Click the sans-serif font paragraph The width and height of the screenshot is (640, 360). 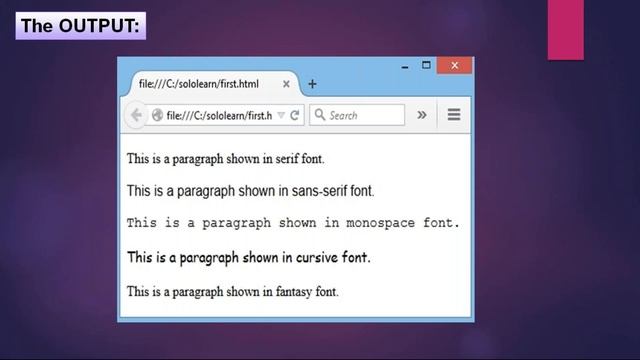(250, 191)
